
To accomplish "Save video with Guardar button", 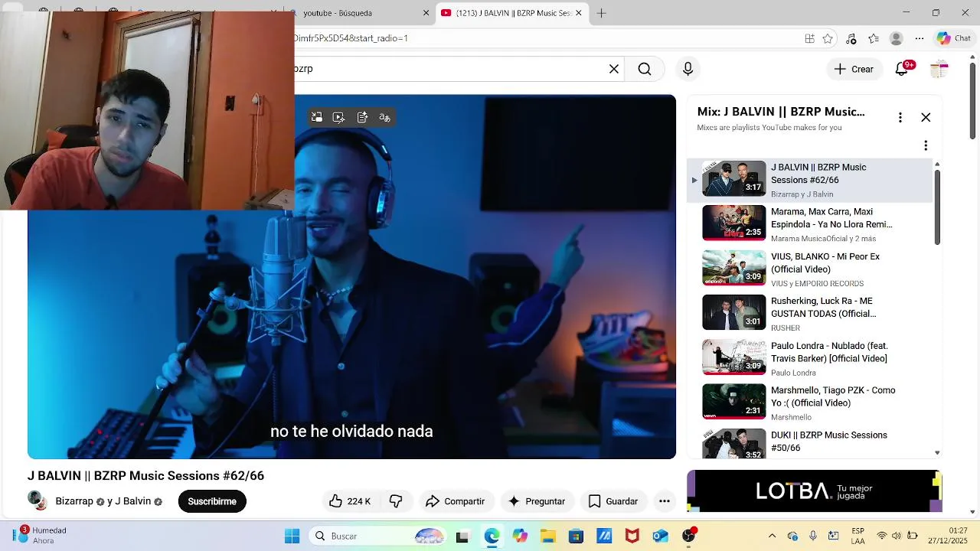I will pyautogui.click(x=612, y=501).
